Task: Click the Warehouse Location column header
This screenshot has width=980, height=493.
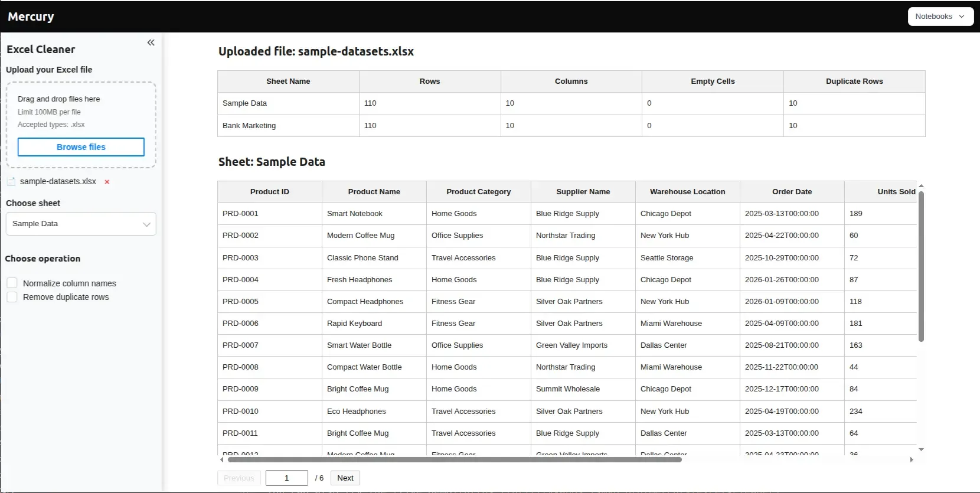Action: (x=688, y=192)
